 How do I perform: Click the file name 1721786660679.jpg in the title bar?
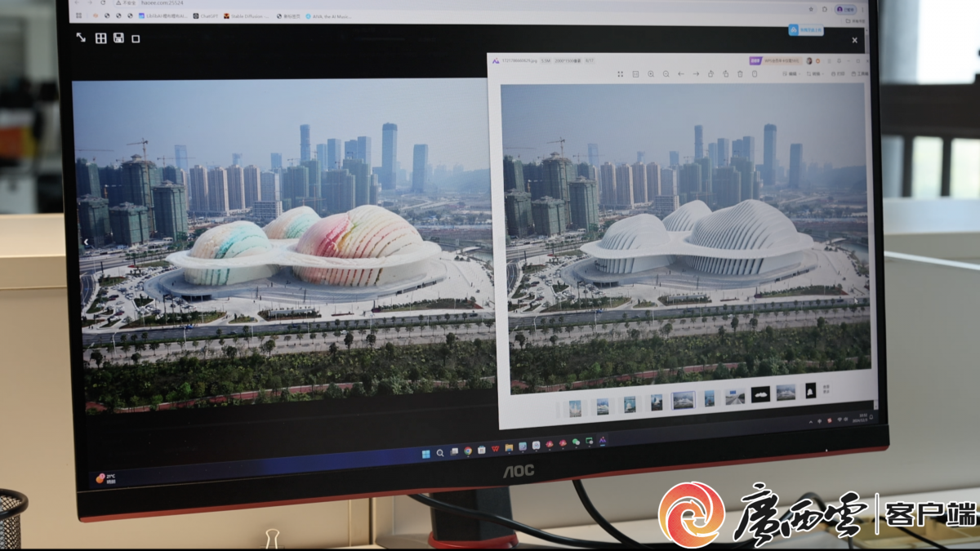519,60
